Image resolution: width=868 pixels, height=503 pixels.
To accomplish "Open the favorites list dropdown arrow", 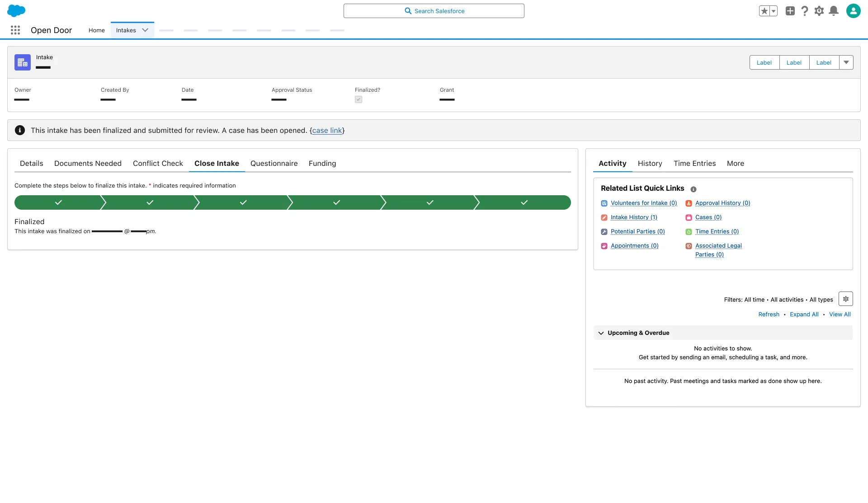I will tap(773, 11).
